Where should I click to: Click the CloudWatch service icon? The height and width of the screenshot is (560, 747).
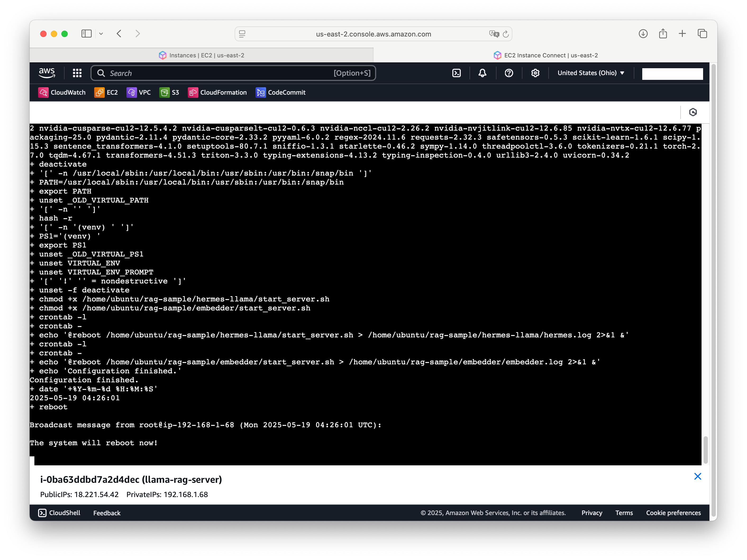point(43,93)
